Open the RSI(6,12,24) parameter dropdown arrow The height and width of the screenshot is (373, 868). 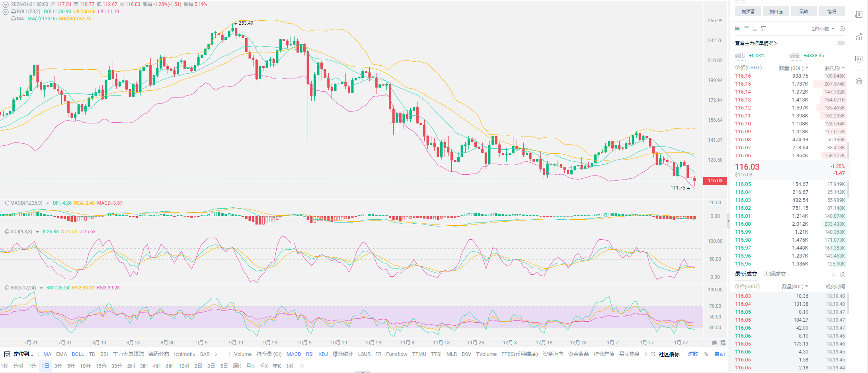click(x=41, y=288)
